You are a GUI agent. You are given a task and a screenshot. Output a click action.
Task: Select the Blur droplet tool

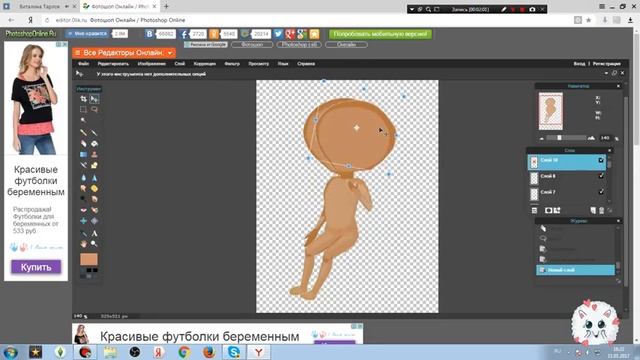(83, 178)
